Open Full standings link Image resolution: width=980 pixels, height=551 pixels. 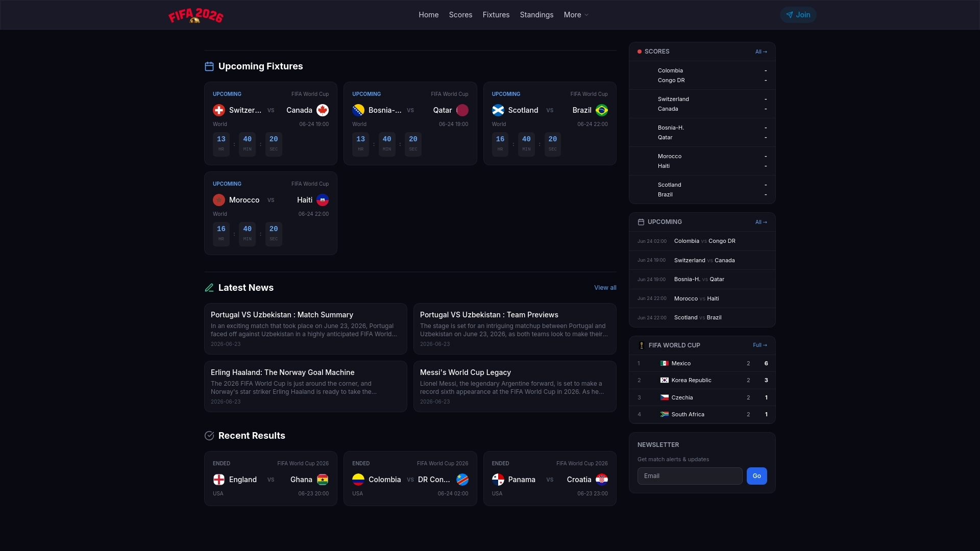760,345
